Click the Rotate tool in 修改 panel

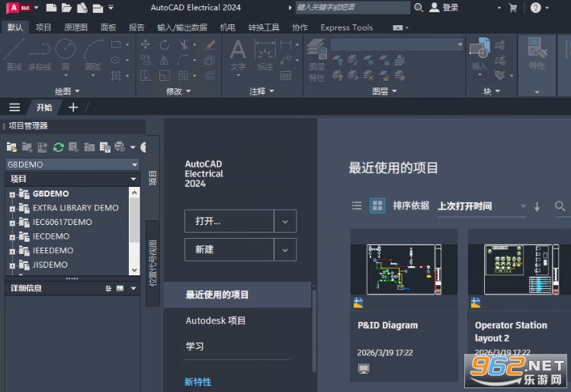[x=165, y=45]
